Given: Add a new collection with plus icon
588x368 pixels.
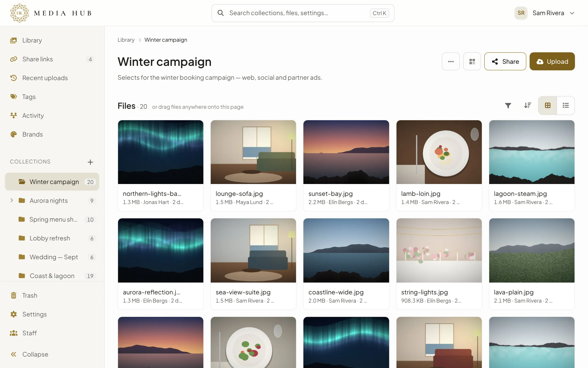Looking at the screenshot, I should click(x=90, y=162).
